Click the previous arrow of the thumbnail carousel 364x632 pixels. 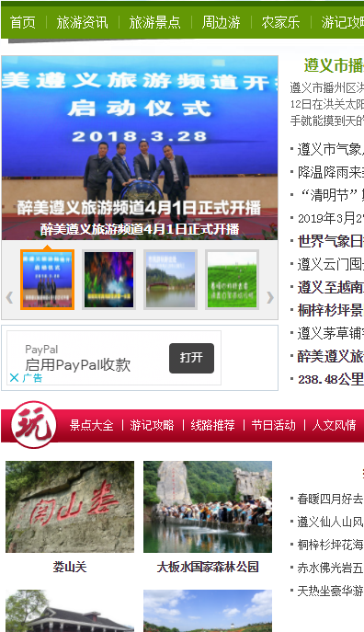point(9,297)
